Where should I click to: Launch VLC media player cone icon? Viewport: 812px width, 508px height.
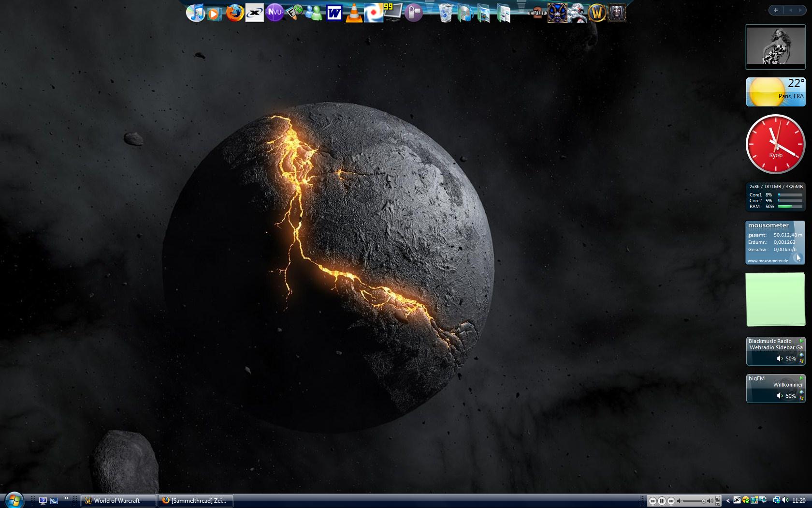tap(354, 13)
